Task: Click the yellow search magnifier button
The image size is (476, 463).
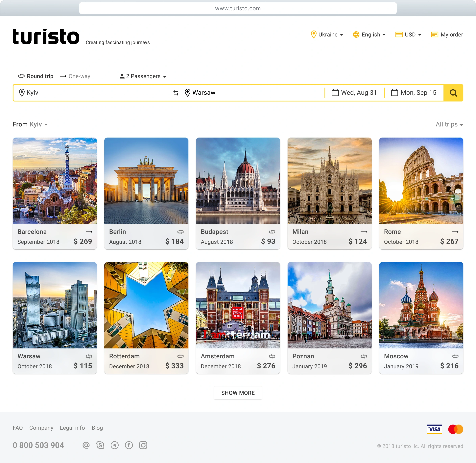Action: [x=453, y=93]
